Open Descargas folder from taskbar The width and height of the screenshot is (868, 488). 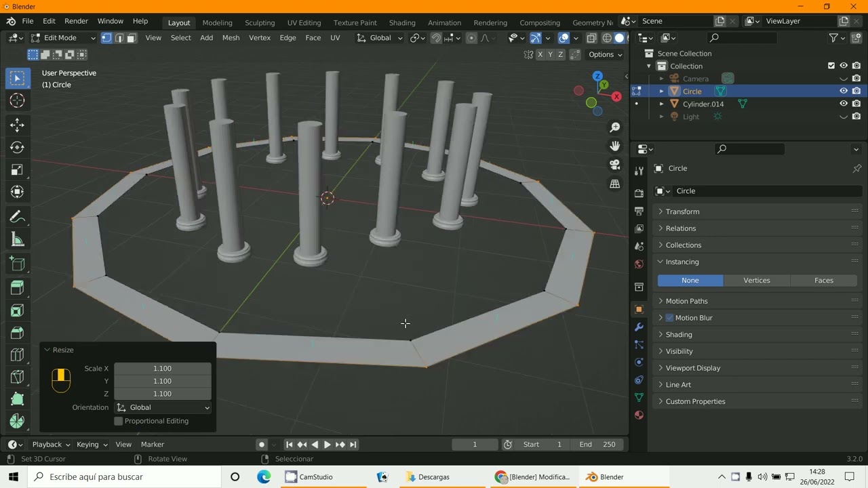click(x=429, y=477)
